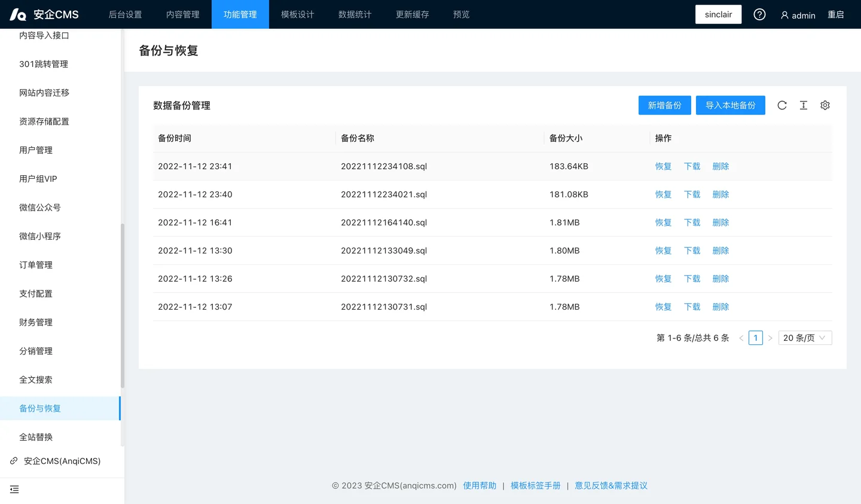The height and width of the screenshot is (504, 861).
Task: Delete backup 20221112130732.sql
Action: click(x=721, y=279)
